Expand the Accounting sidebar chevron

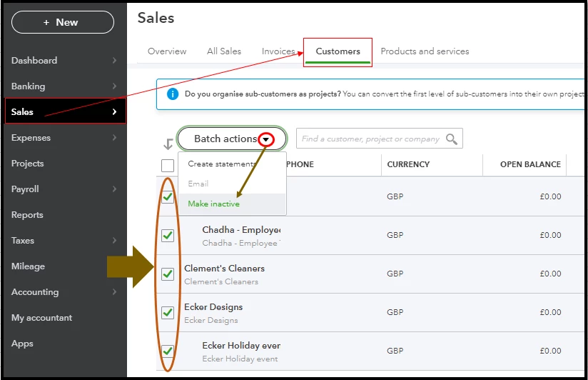point(114,291)
